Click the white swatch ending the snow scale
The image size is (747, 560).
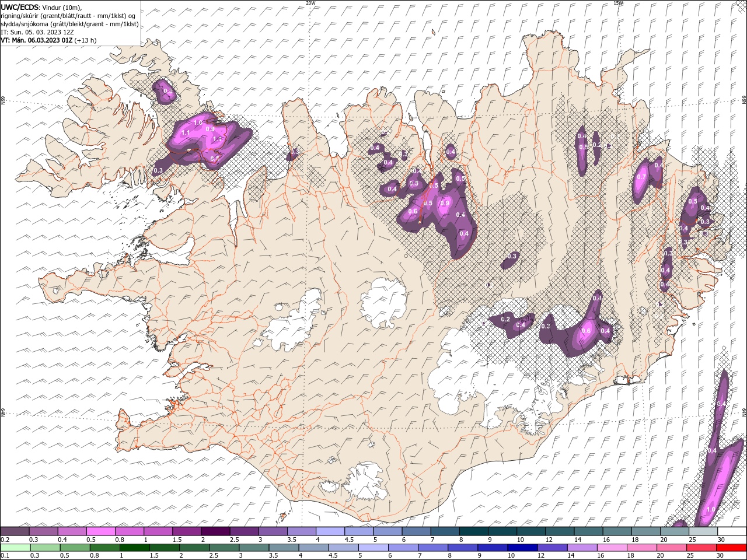tap(732, 531)
